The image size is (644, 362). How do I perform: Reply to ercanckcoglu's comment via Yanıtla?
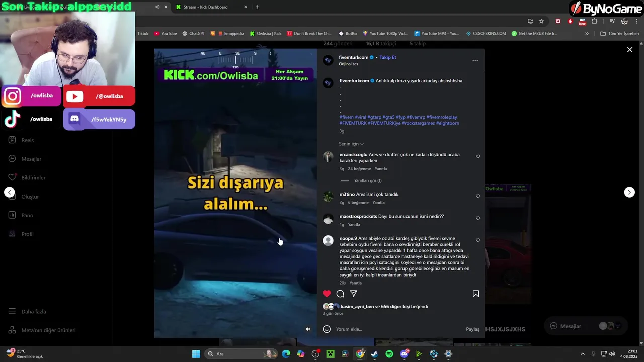[x=381, y=169]
